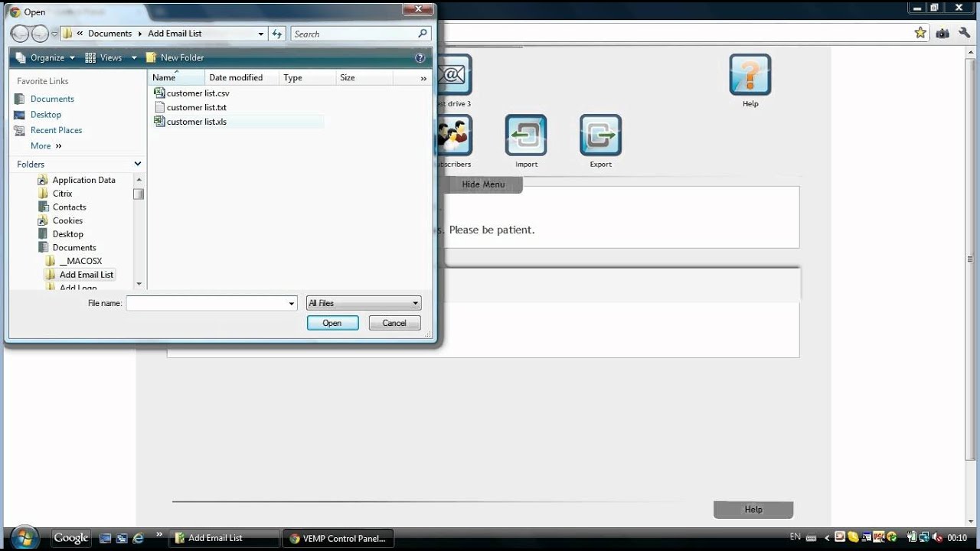Show more columns via chevron
The image size is (980, 551).
click(x=423, y=78)
